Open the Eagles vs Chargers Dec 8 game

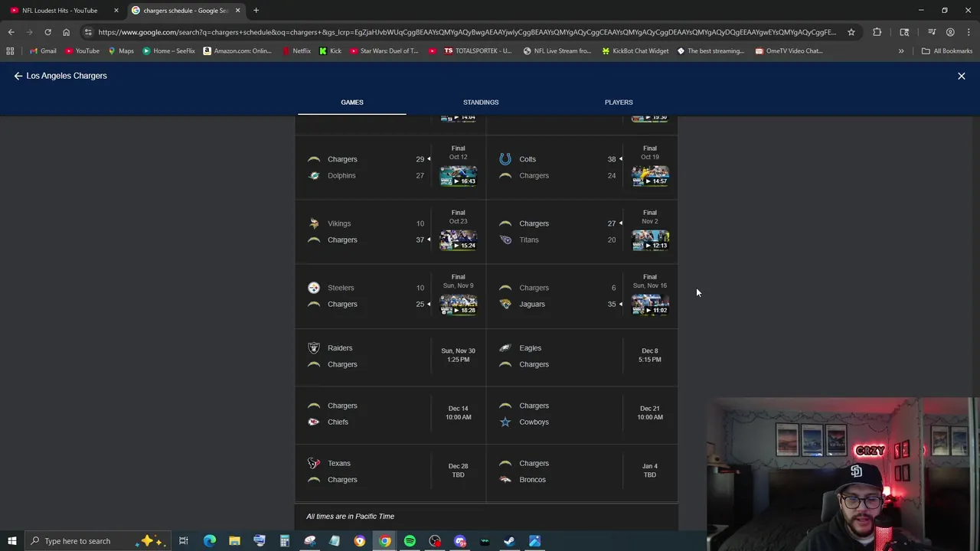tap(582, 356)
